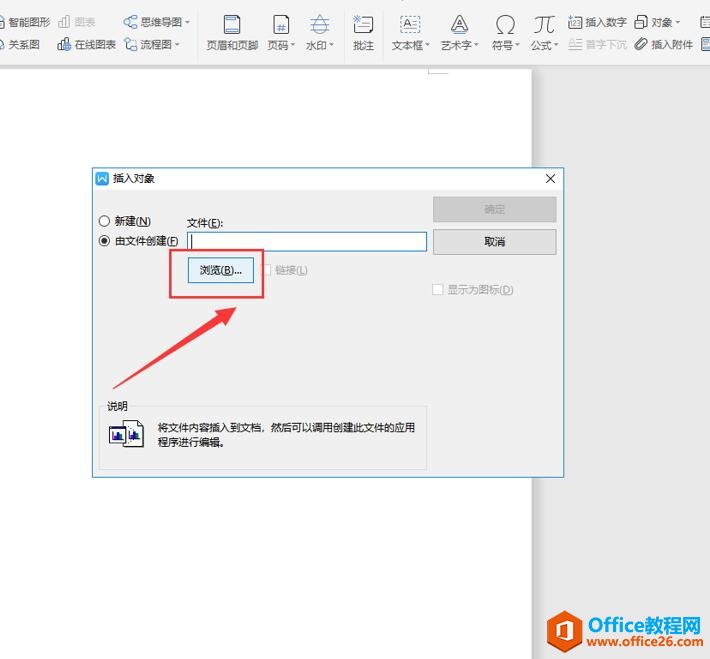This screenshot has height=659, width=710.
Task: Click the File path input field
Action: point(307,241)
